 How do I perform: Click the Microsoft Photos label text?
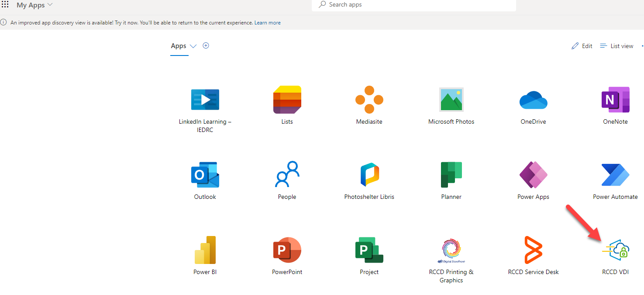click(451, 122)
